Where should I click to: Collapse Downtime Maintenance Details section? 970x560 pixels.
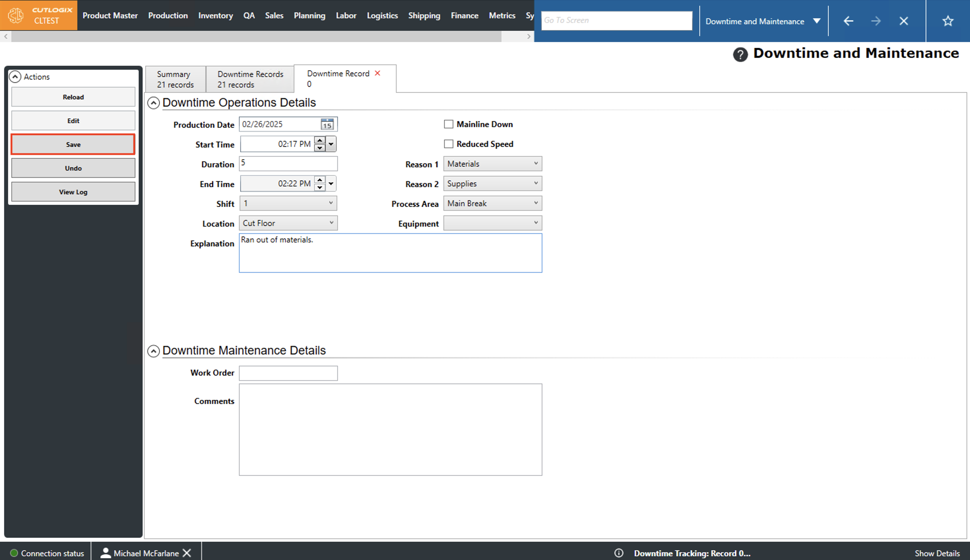pyautogui.click(x=153, y=351)
